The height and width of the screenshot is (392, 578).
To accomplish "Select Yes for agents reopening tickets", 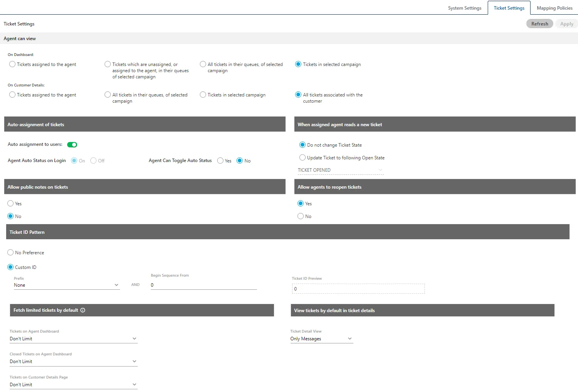I will (x=301, y=203).
